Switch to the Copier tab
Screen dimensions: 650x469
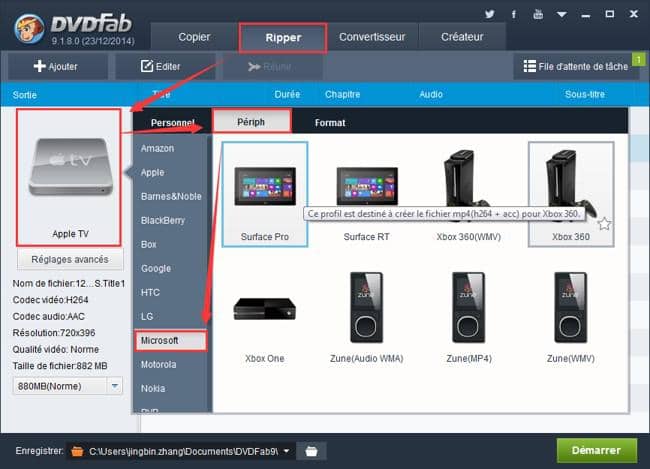point(194,37)
